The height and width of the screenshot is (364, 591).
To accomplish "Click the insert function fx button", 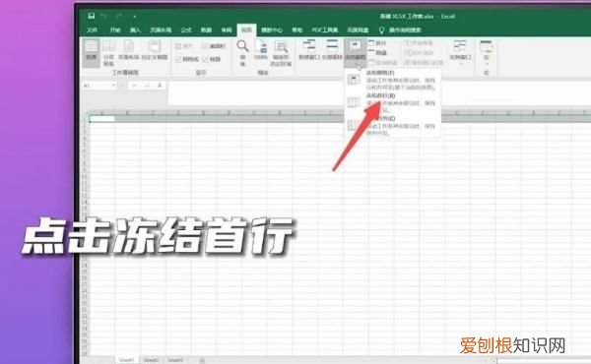I will (x=160, y=86).
